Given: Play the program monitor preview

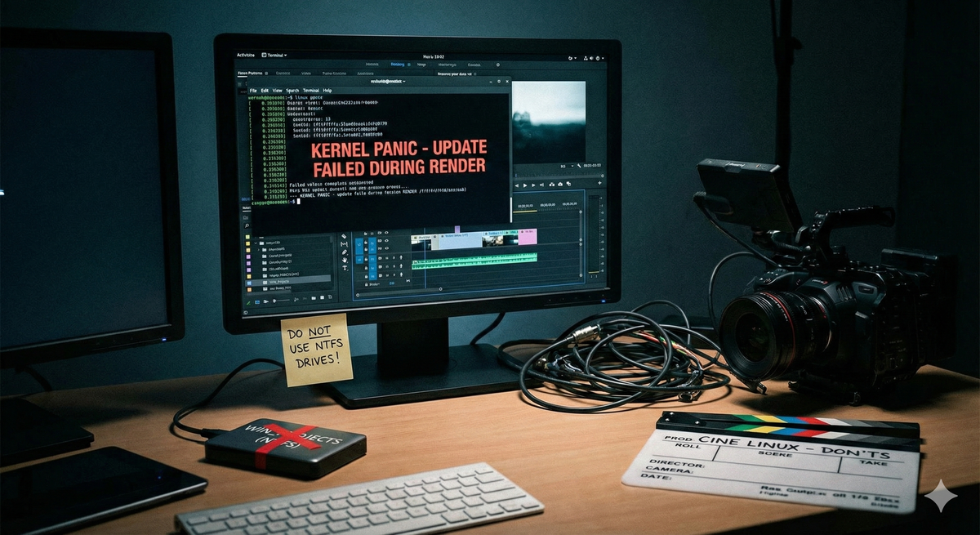Looking at the screenshot, I should pos(525,185).
